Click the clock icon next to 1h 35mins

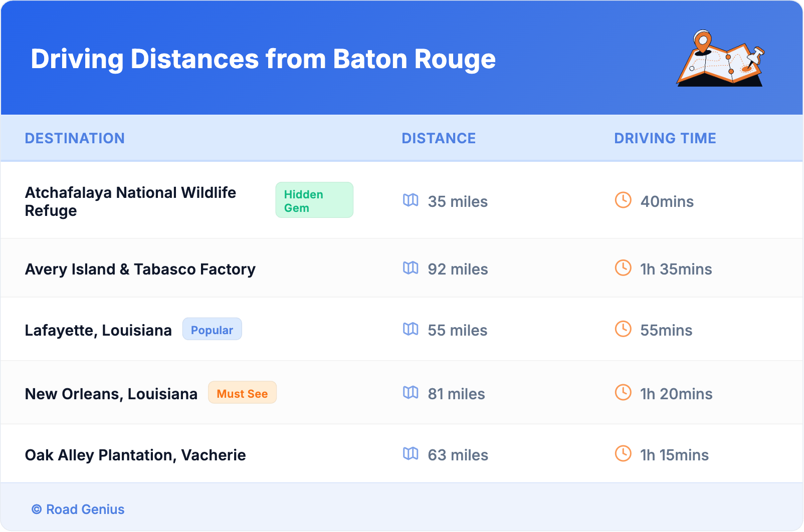[623, 268]
